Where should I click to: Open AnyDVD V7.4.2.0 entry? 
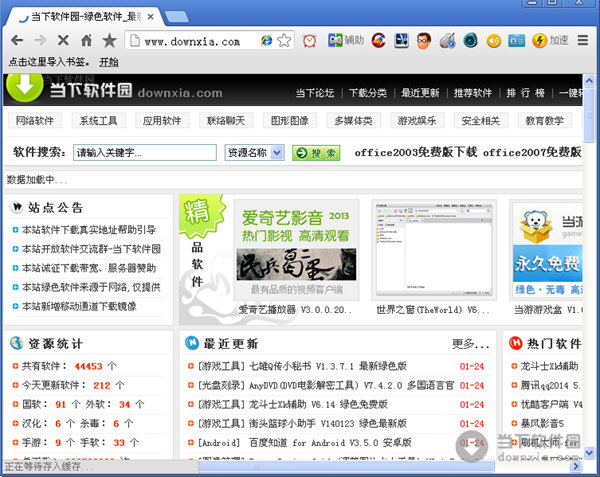tap(326, 385)
